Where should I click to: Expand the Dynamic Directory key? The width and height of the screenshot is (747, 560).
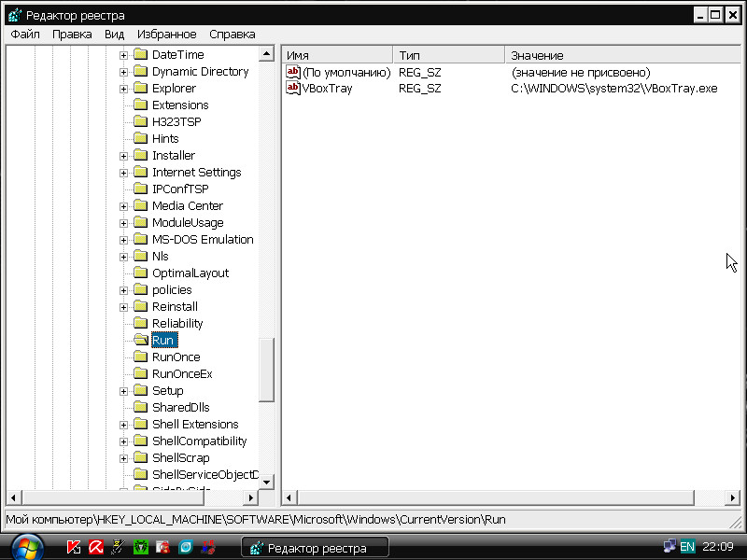point(123,72)
